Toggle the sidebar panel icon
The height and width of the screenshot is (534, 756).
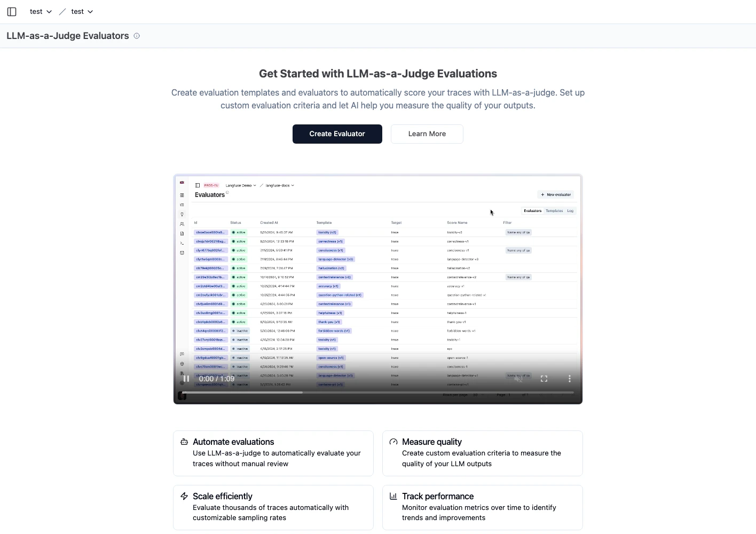coord(12,11)
